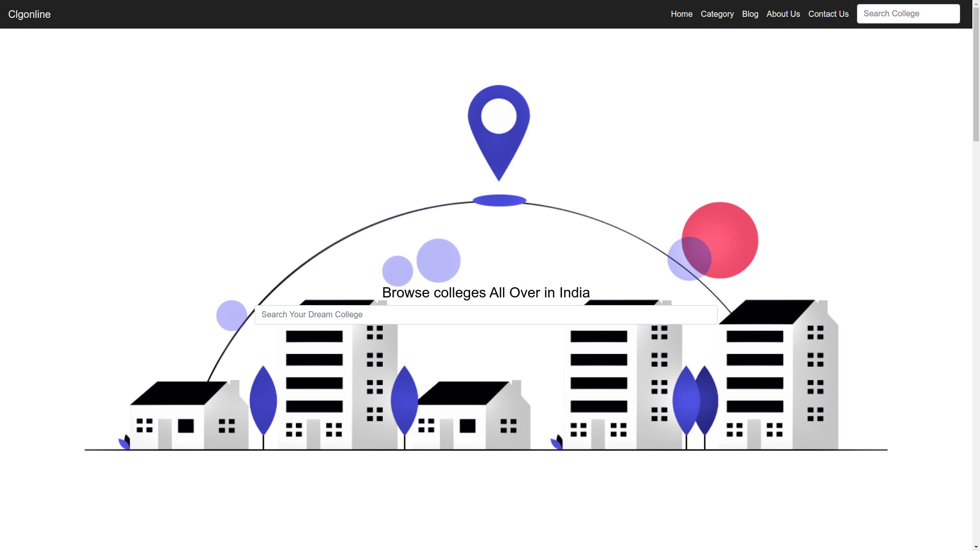Click the Clgonline brand logo text
The image size is (980, 551).
tap(30, 14)
